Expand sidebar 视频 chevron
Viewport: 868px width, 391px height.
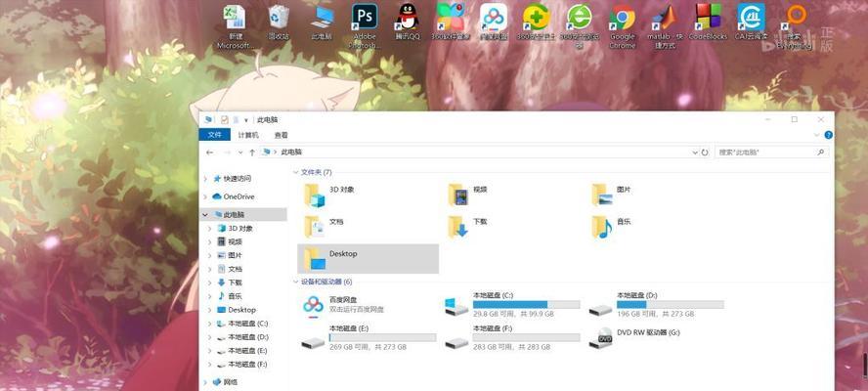coord(210,241)
